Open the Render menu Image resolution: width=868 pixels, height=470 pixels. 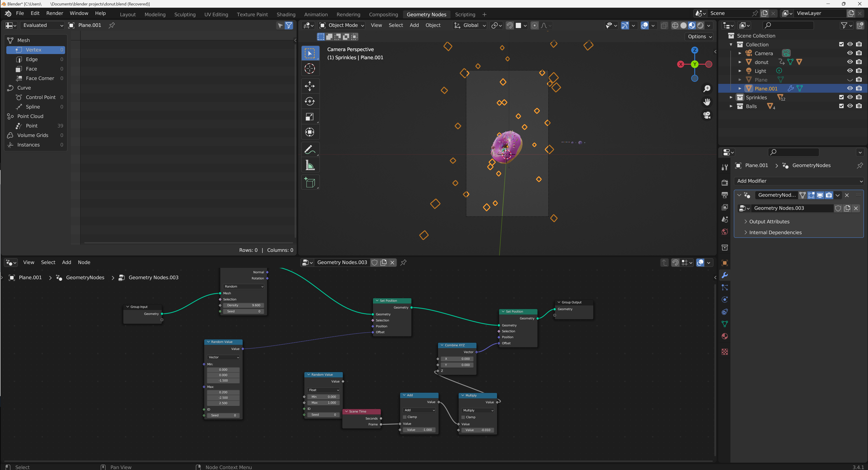coord(55,13)
